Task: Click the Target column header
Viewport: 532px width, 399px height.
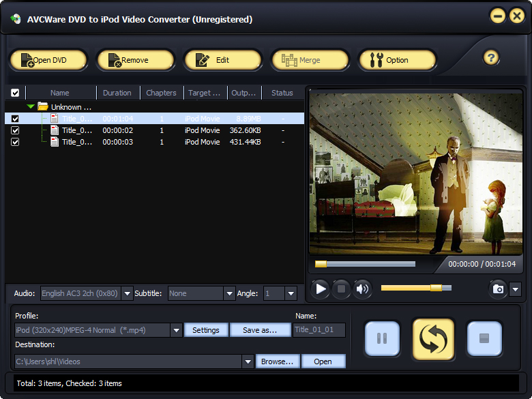Action: pyautogui.click(x=205, y=93)
